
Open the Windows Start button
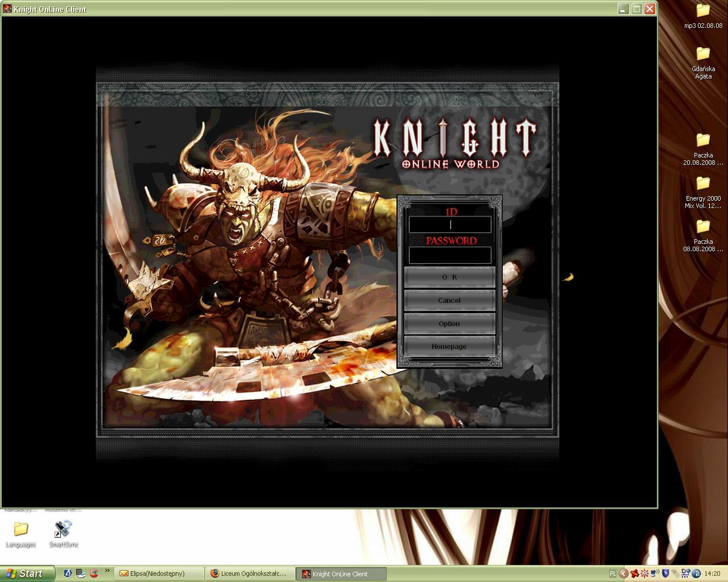27,573
